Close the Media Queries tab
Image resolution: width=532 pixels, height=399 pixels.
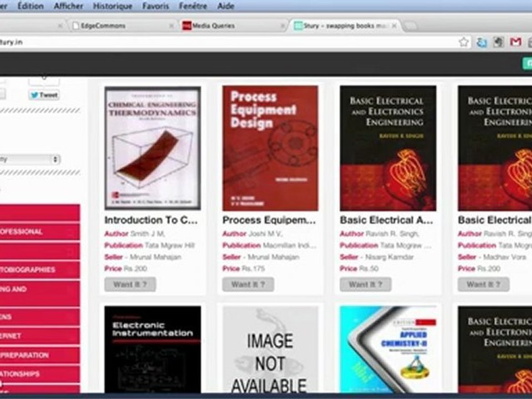click(282, 26)
